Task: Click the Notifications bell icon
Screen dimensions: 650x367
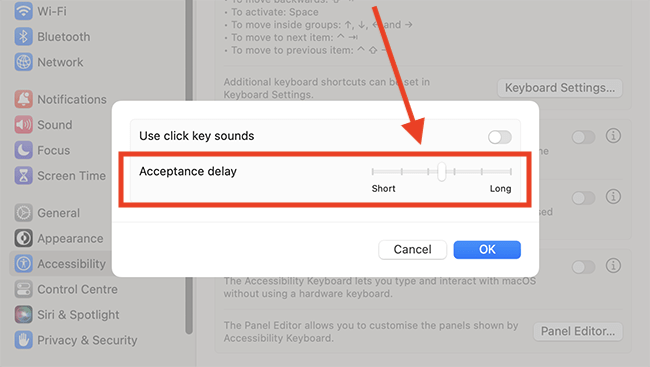Action: (23, 99)
